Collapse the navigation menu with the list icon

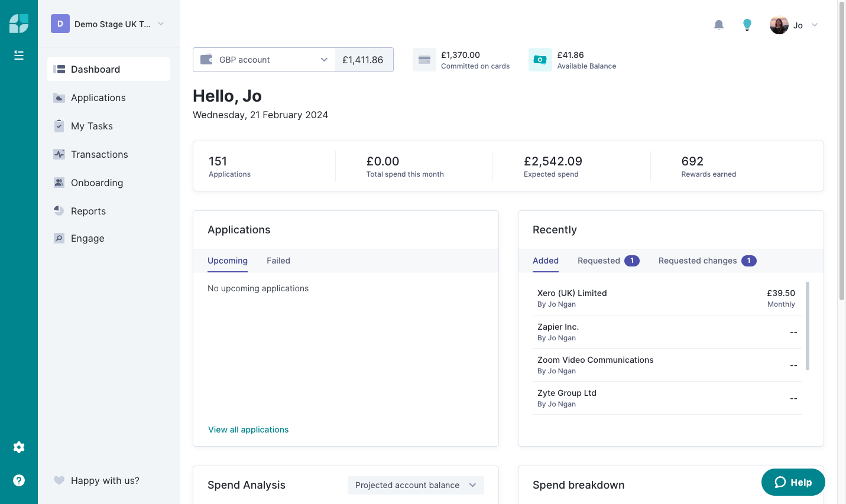pyautogui.click(x=19, y=55)
